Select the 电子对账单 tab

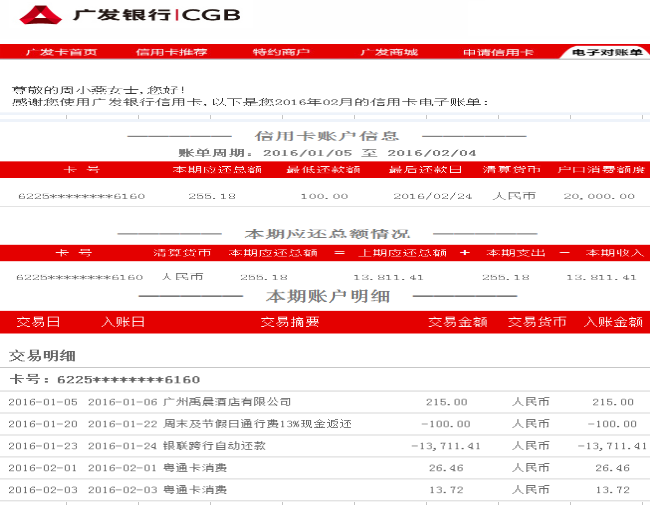pyautogui.click(x=607, y=52)
